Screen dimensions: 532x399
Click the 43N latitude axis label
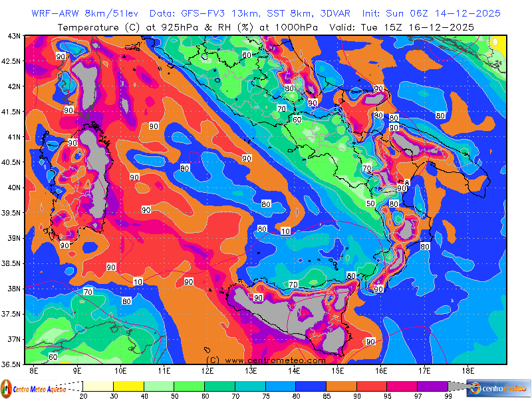click(x=13, y=36)
